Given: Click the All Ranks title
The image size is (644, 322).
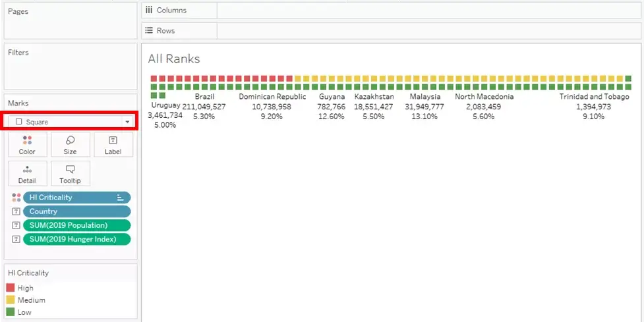Looking at the screenshot, I should [174, 59].
